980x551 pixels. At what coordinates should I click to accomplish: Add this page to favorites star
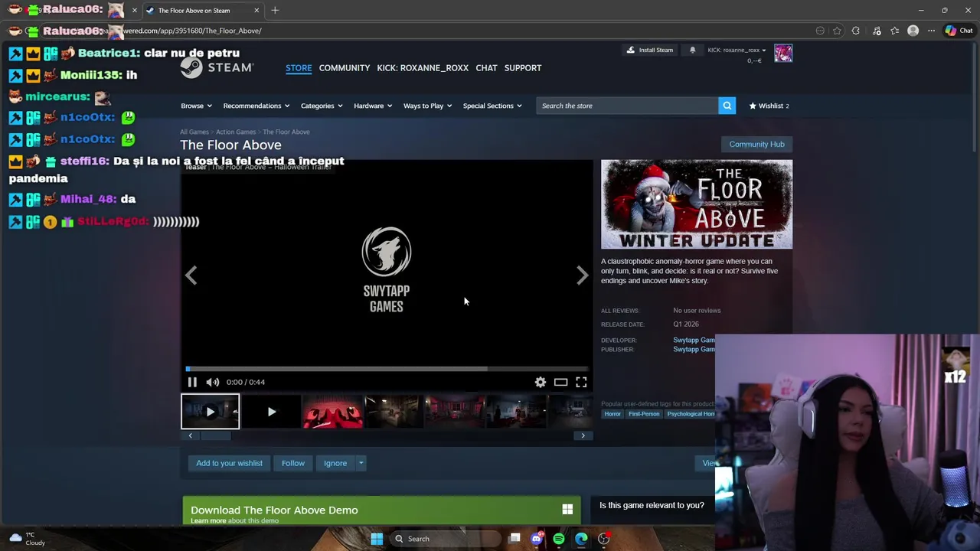tap(837, 31)
